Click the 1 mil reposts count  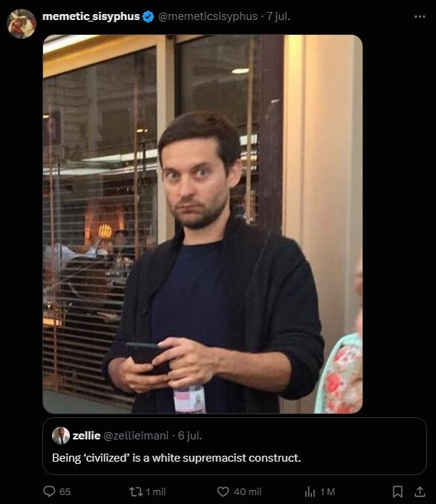point(156,491)
